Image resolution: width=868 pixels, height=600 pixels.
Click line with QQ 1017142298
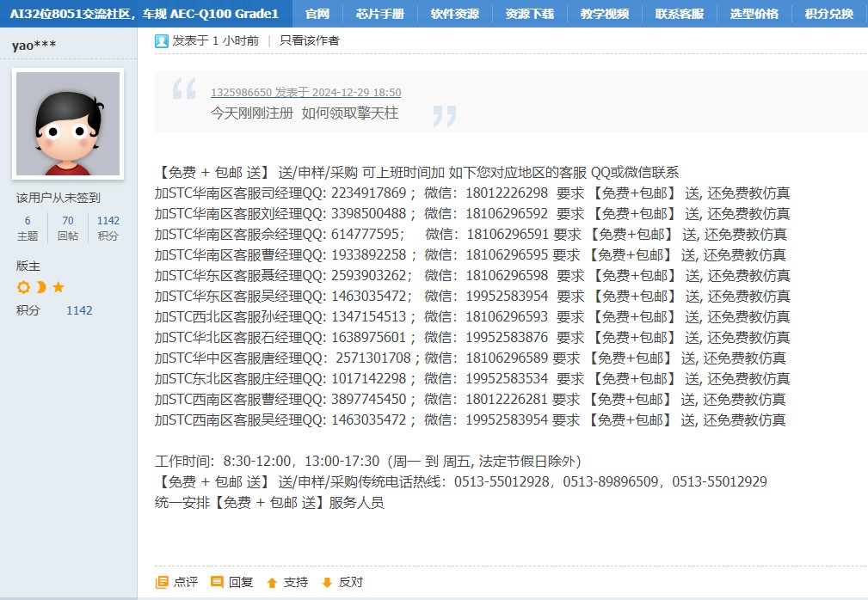click(x=472, y=379)
